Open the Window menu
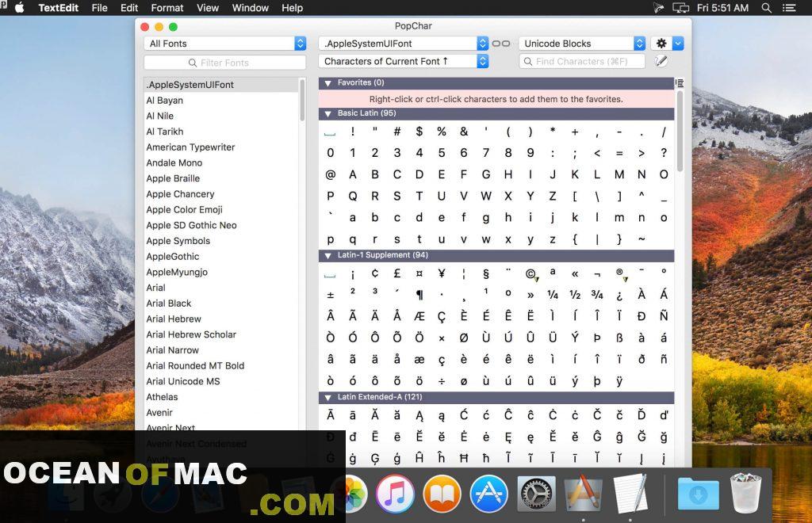Screen dimensions: 812x523 (250, 8)
